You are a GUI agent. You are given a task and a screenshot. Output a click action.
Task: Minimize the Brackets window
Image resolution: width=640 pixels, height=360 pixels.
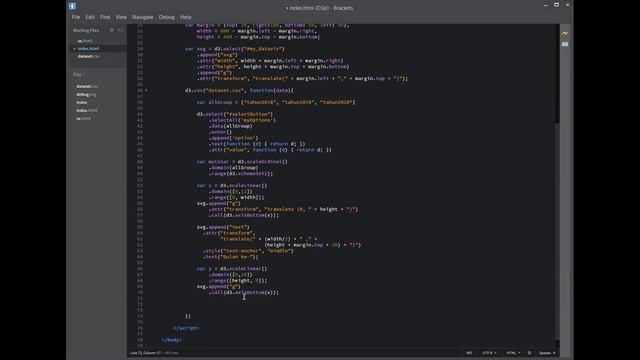546,5
